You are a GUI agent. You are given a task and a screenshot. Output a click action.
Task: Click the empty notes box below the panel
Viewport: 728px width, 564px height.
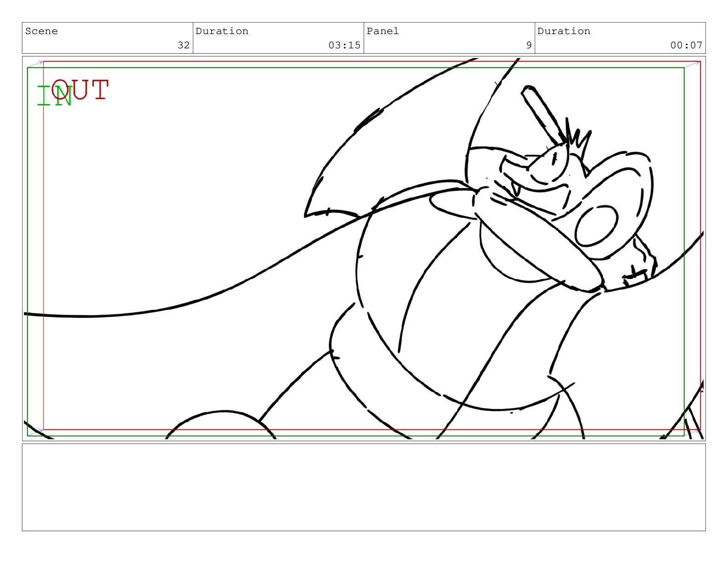[x=364, y=487]
